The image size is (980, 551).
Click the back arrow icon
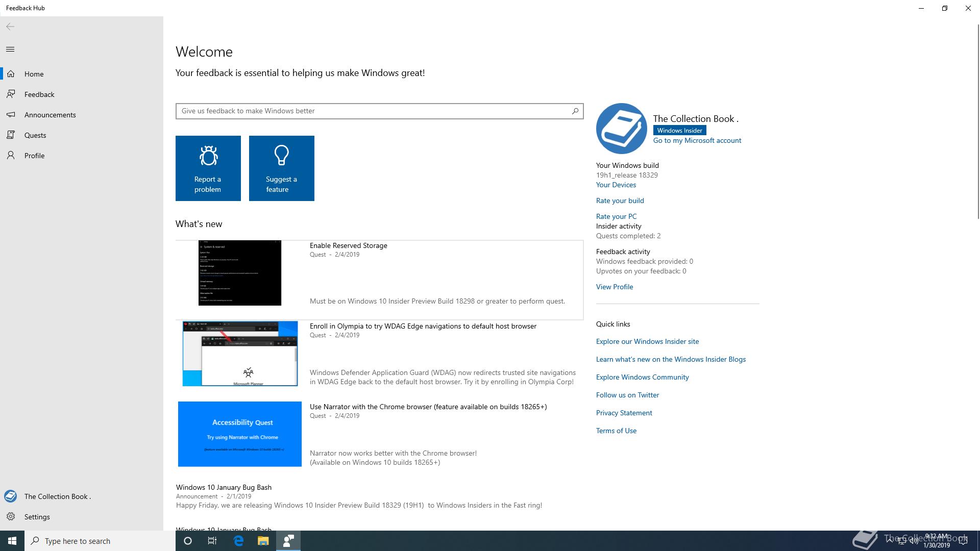click(x=10, y=27)
